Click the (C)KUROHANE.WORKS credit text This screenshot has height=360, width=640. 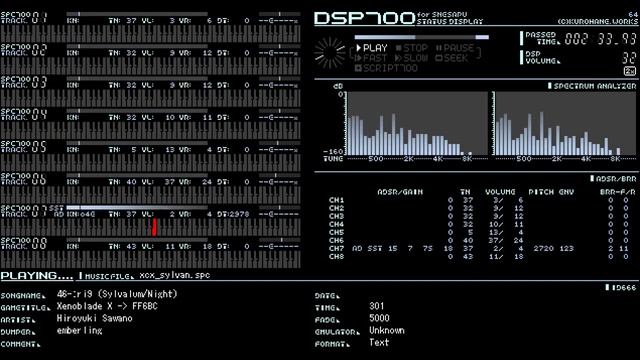pos(597,21)
